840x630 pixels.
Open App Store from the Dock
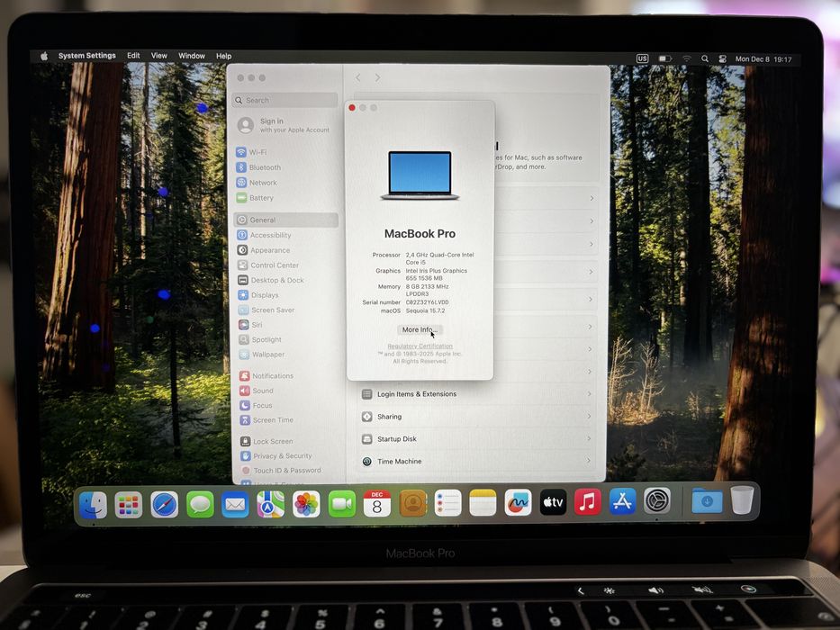click(622, 502)
